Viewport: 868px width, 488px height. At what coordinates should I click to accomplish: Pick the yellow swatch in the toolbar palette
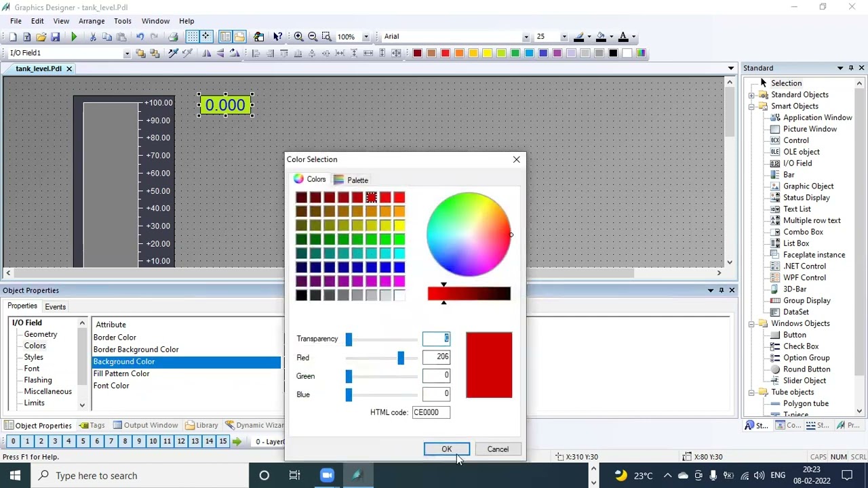(x=487, y=53)
